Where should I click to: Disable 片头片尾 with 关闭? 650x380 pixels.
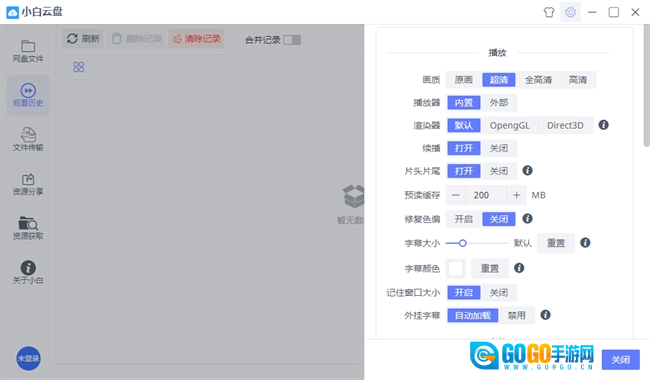(499, 171)
